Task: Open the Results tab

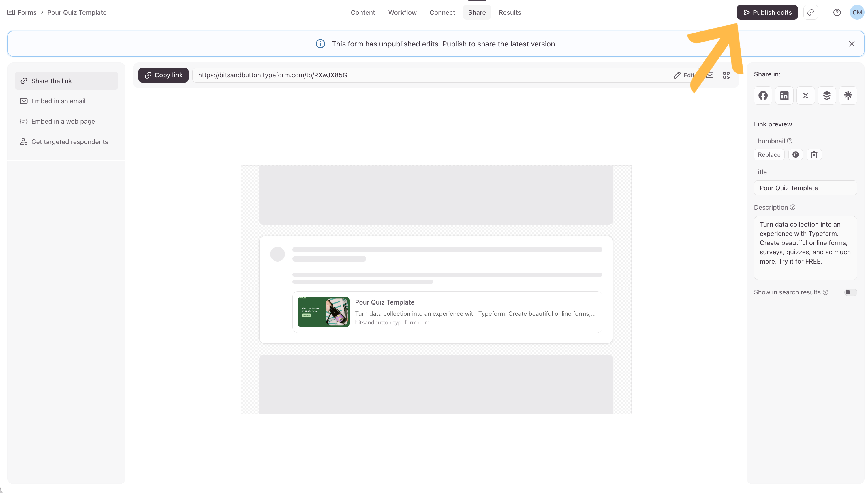Action: point(510,12)
